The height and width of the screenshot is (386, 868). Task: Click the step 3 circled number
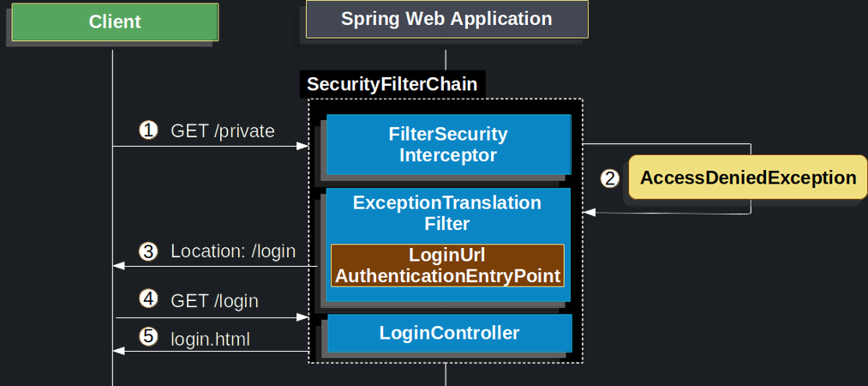tap(148, 251)
